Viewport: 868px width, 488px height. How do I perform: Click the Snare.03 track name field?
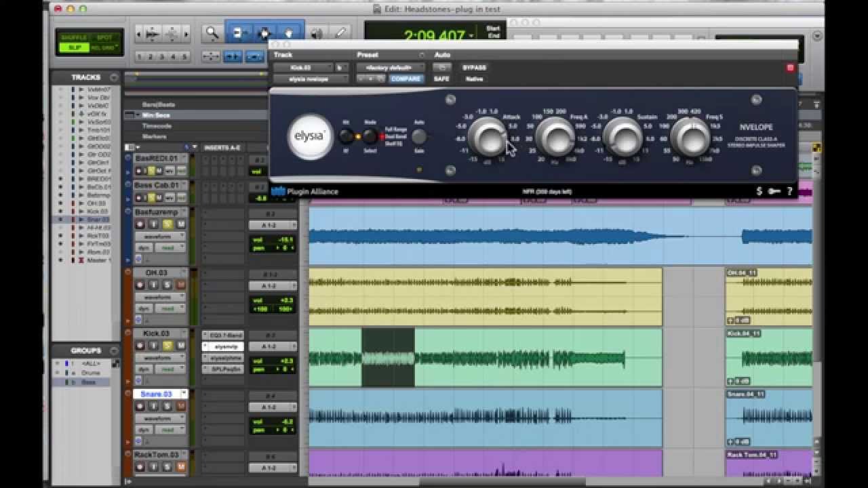coord(156,394)
